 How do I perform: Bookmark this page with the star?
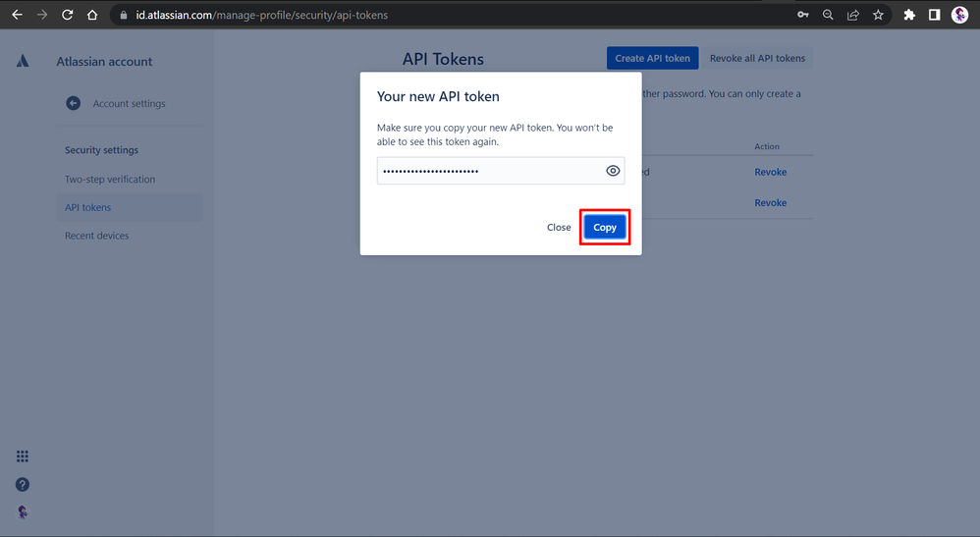[x=878, y=15]
